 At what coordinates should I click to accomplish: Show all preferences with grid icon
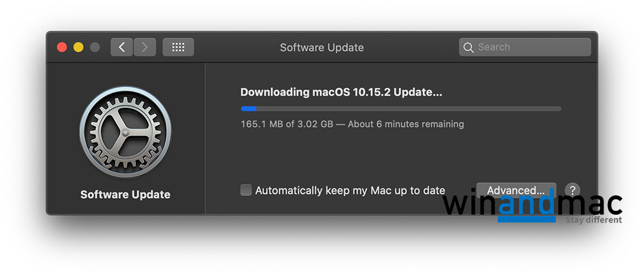click(x=178, y=47)
